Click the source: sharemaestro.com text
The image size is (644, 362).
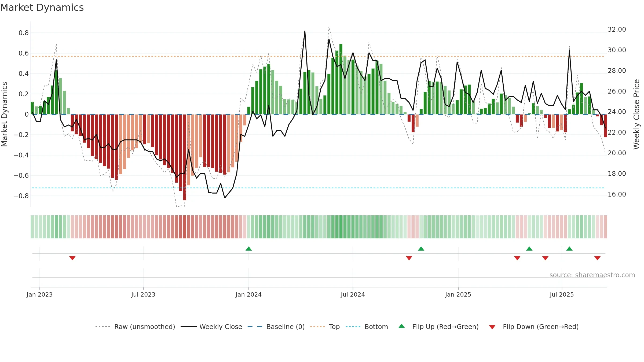[592, 275]
